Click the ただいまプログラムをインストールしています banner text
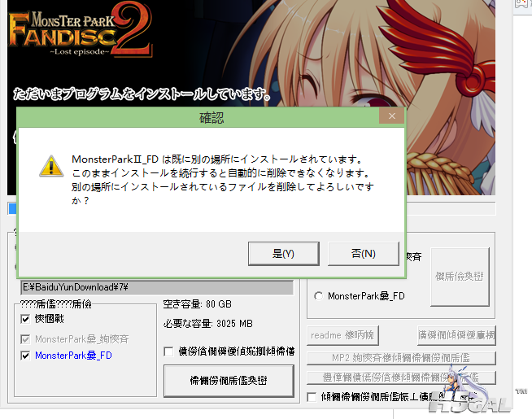The width and height of the screenshot is (532, 419). click(142, 94)
